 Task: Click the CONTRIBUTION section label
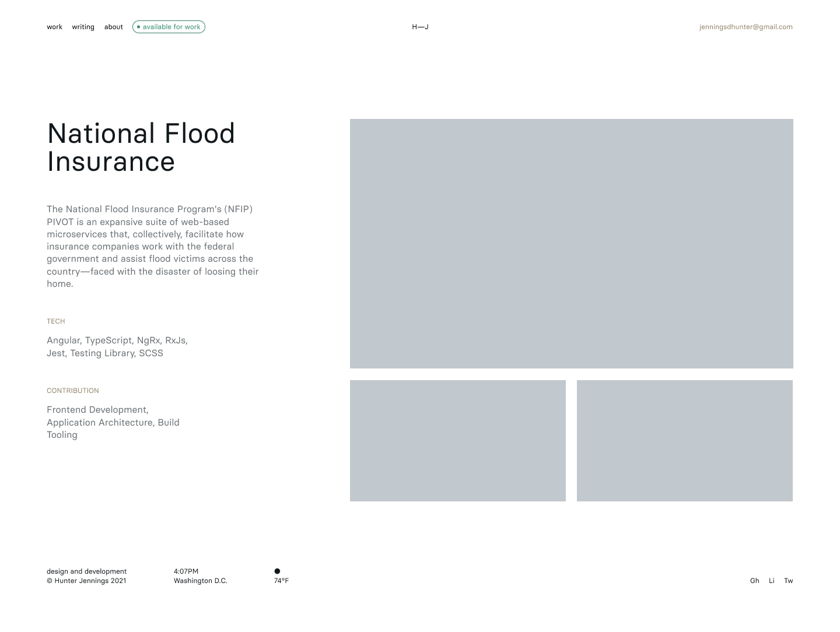click(73, 391)
